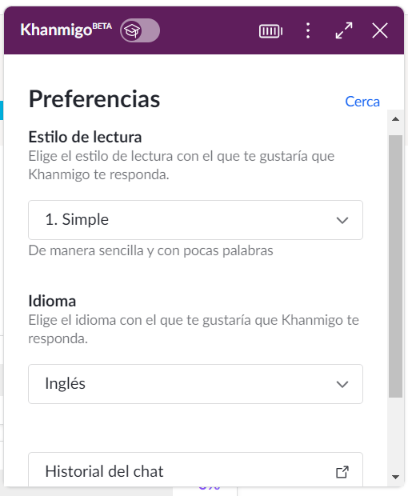Open the 1. Simple reading style dropdown
Screen dimensions: 408x496
pyautogui.click(x=195, y=220)
